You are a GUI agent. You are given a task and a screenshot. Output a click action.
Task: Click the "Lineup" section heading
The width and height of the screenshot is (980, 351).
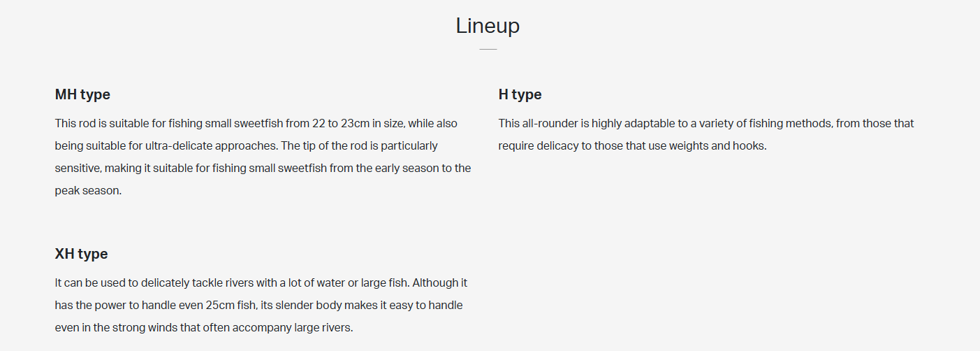click(488, 26)
